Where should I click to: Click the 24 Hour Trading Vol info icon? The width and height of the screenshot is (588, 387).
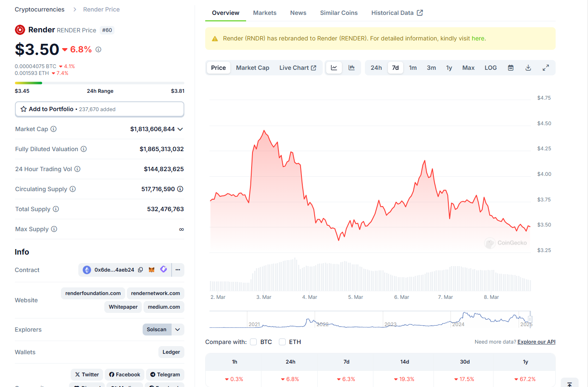77,169
